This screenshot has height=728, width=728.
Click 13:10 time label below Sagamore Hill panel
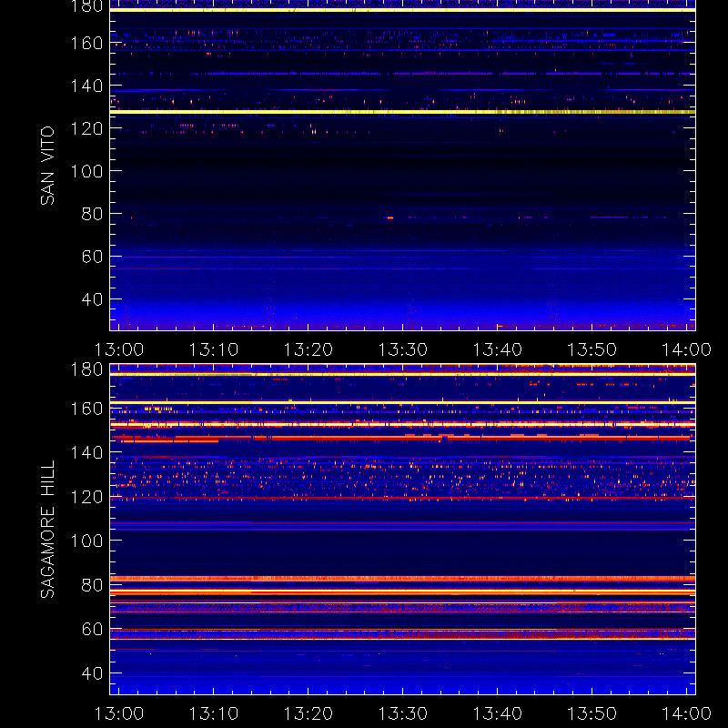pyautogui.click(x=214, y=713)
